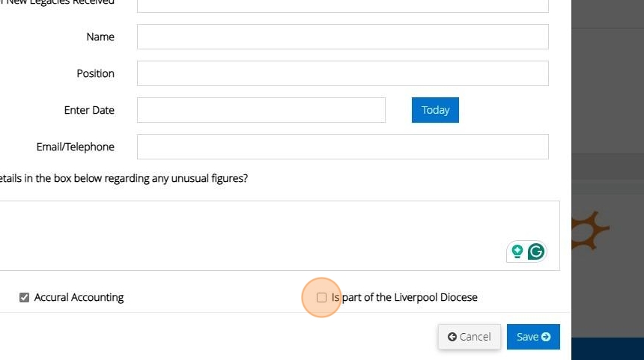This screenshot has height=360, width=644.
Task: Focus the New Legacies Received input
Action: [x=342, y=4]
